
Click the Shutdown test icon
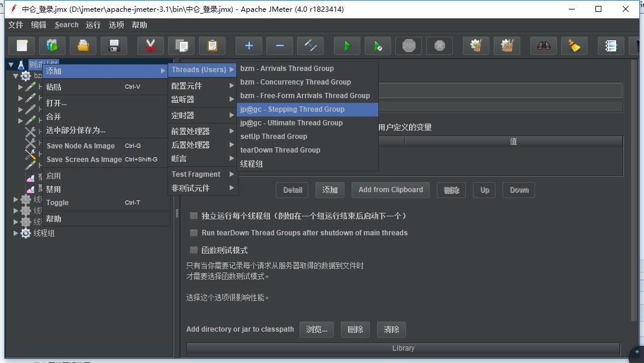[x=439, y=46]
